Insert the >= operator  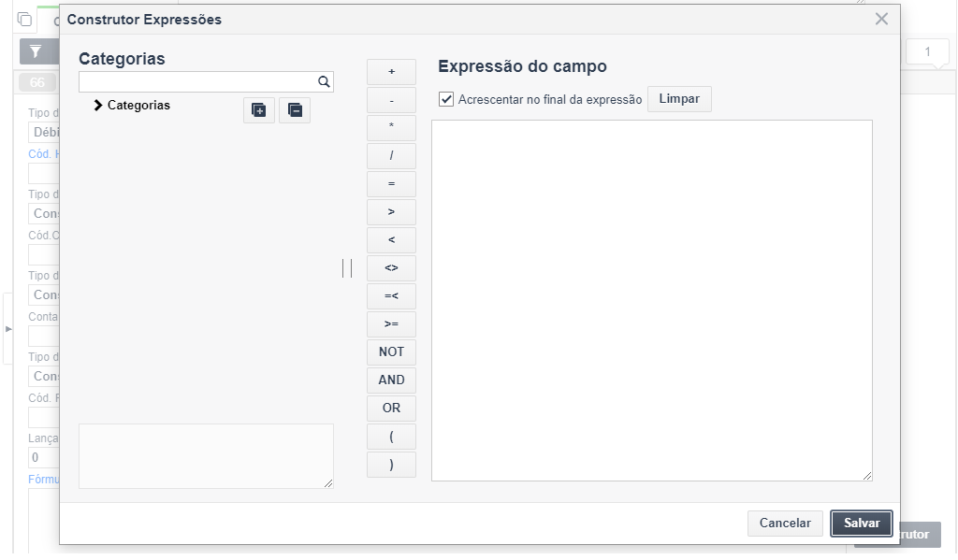(392, 324)
